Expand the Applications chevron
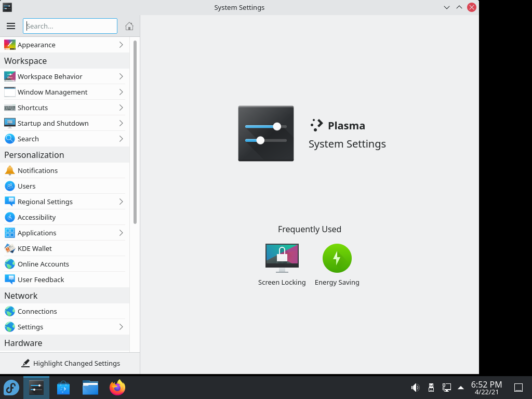This screenshot has height=399, width=532. click(x=121, y=233)
